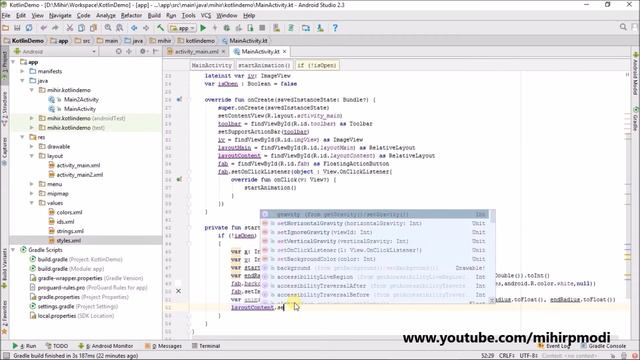Collapse the values folder

coord(32,203)
